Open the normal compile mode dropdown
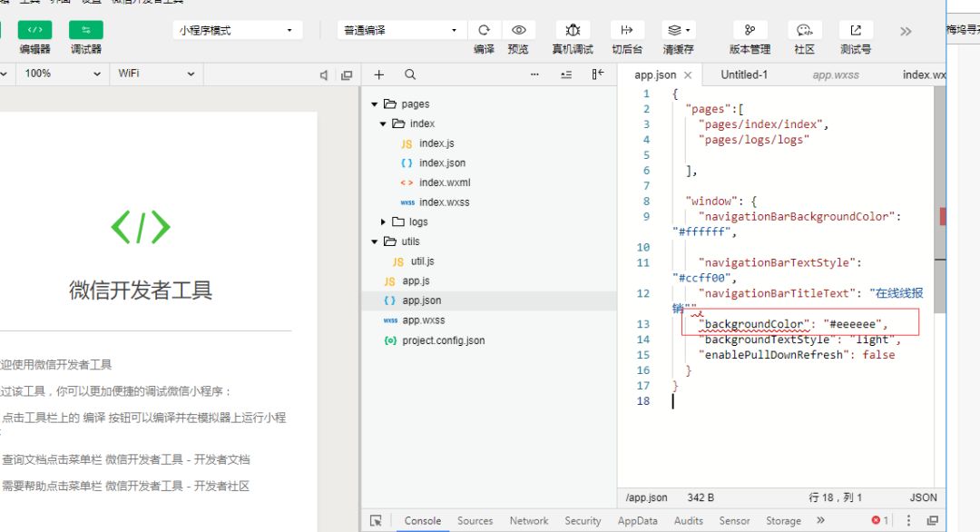Image resolution: width=980 pixels, height=532 pixels. [x=401, y=30]
